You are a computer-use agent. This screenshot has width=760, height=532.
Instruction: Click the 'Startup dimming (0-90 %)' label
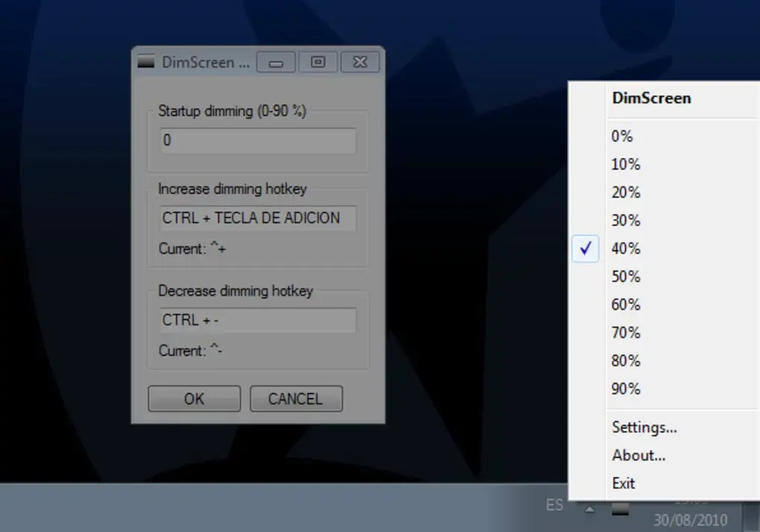(232, 111)
